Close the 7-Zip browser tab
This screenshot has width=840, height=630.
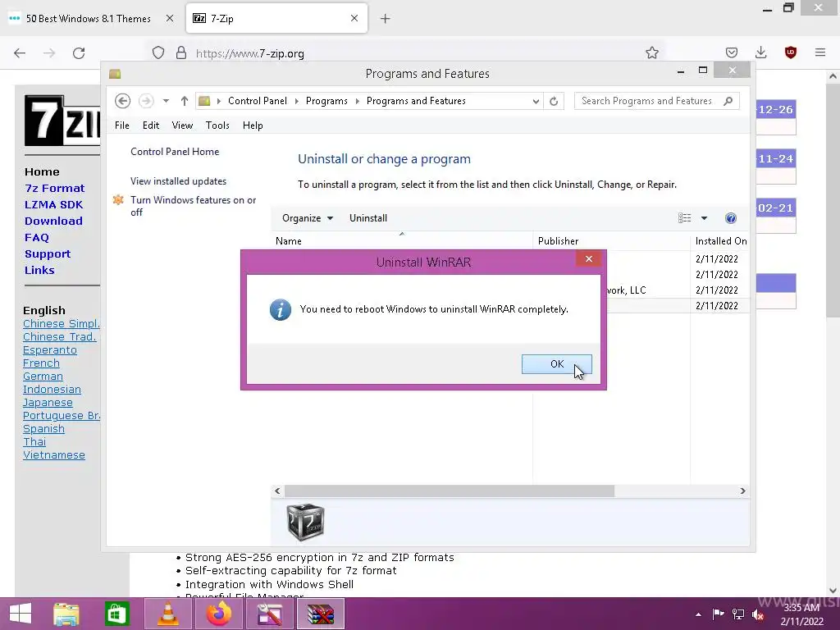354,18
